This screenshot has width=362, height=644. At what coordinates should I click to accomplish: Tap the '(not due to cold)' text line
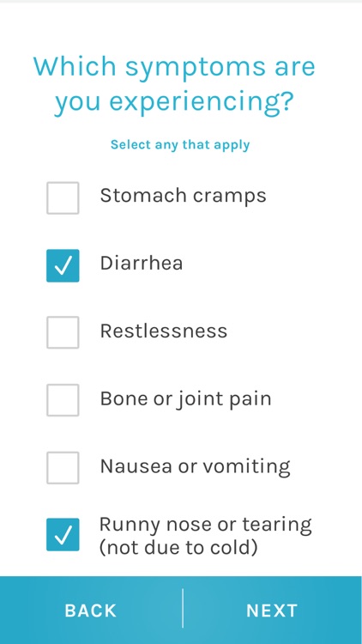178,549
